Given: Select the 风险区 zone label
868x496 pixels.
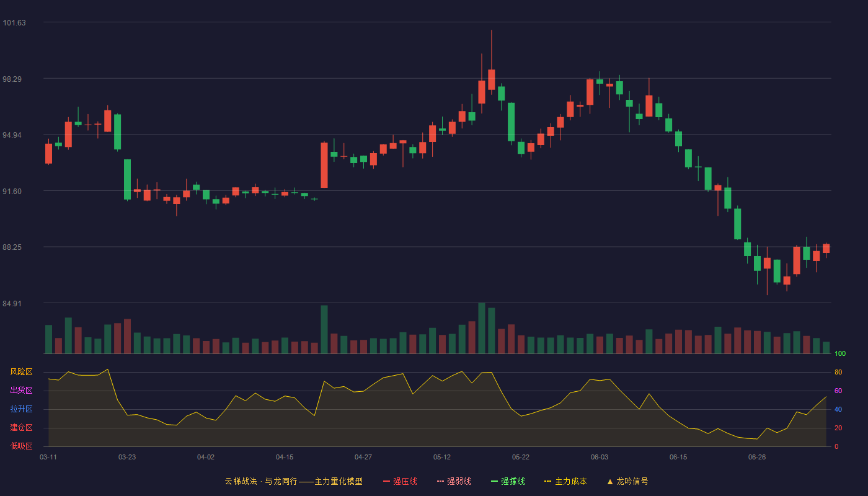Looking at the screenshot, I should (21, 372).
